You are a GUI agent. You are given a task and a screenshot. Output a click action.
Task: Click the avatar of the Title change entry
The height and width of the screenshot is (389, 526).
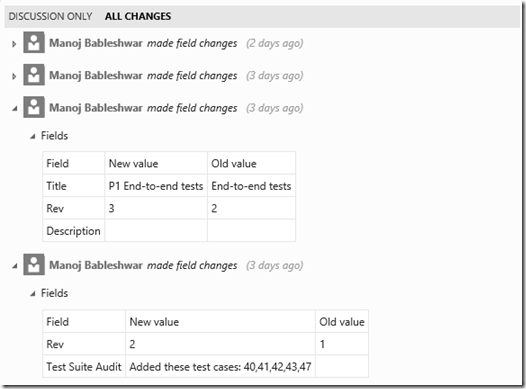click(x=34, y=107)
